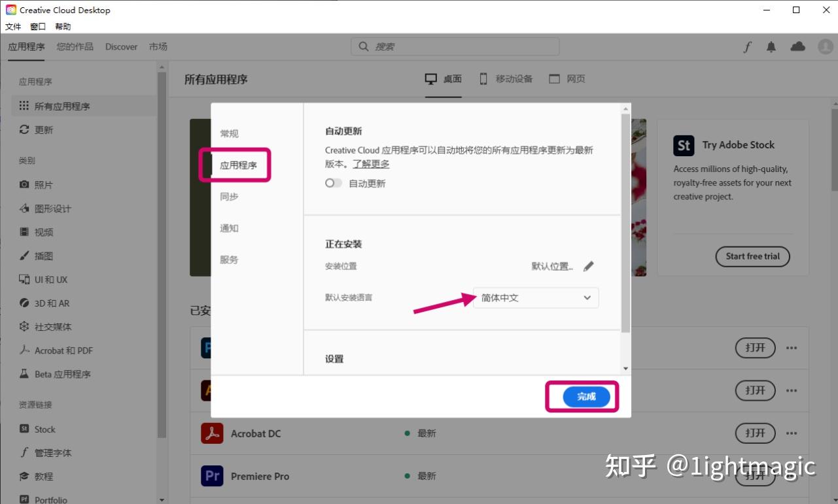This screenshot has height=504, width=838.
Task: Follow the 了解更多 link
Action: click(x=371, y=164)
